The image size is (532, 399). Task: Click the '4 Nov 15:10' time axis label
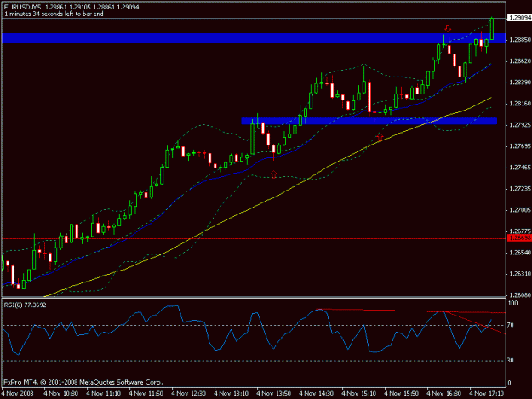point(358,394)
